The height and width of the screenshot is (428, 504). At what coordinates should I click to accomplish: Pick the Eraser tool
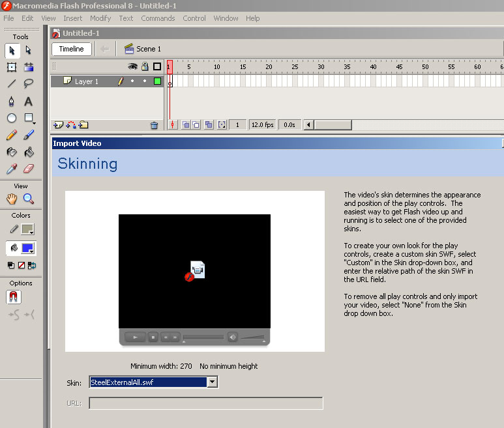(x=28, y=169)
